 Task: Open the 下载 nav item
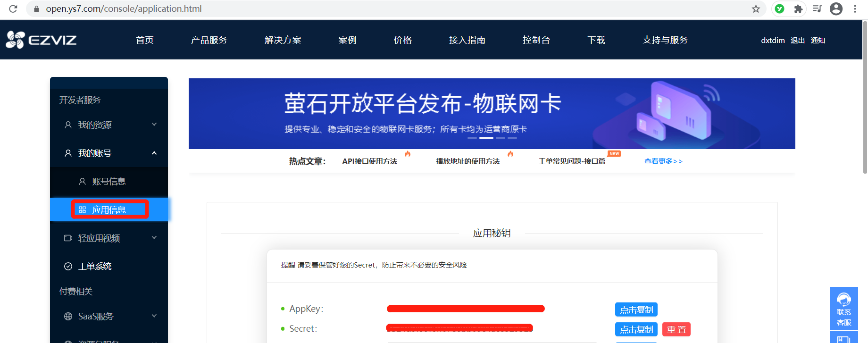pos(596,40)
